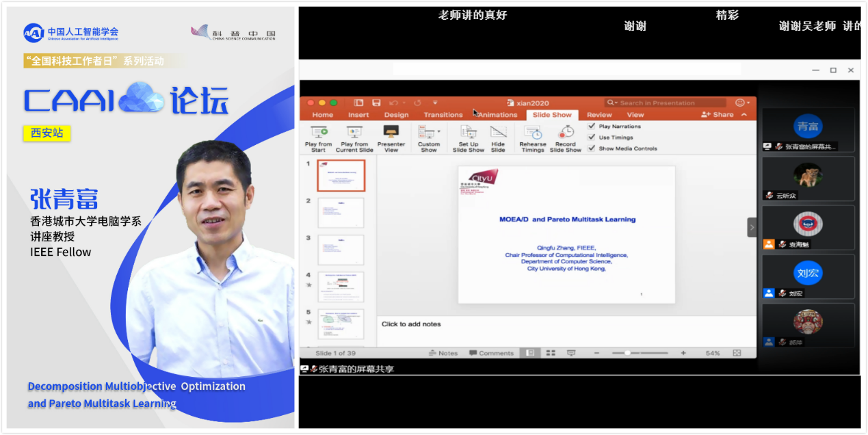Click the Share button
The height and width of the screenshot is (435, 868).
point(718,115)
